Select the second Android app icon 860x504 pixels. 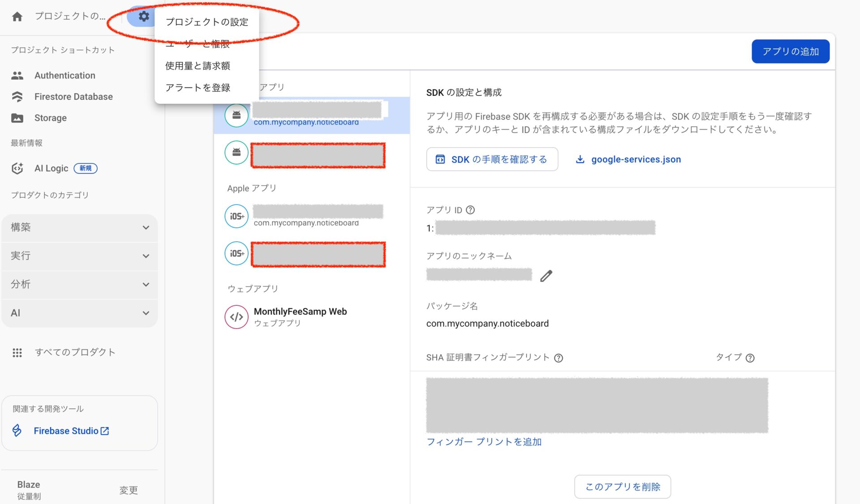(x=236, y=153)
